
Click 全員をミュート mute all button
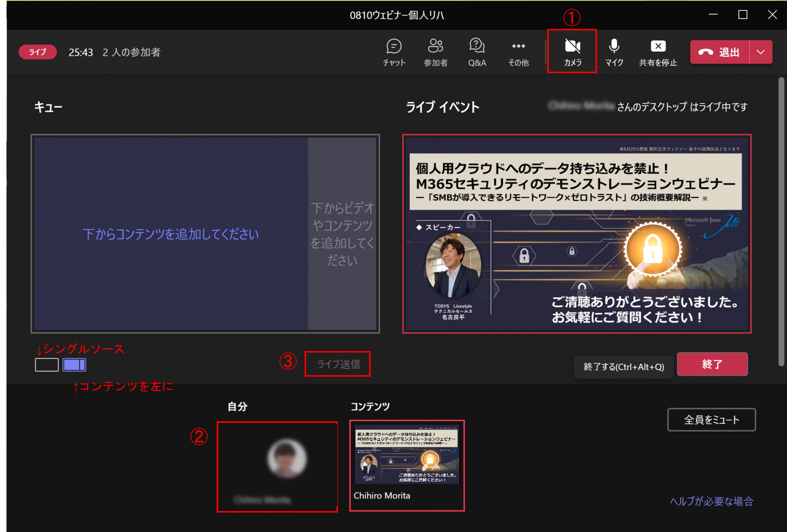coord(712,420)
